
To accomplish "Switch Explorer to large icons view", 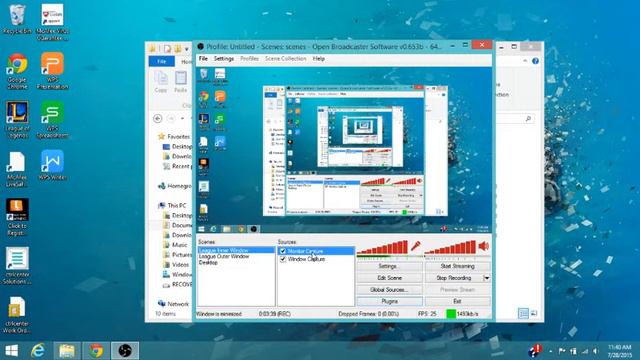I will (x=534, y=313).
